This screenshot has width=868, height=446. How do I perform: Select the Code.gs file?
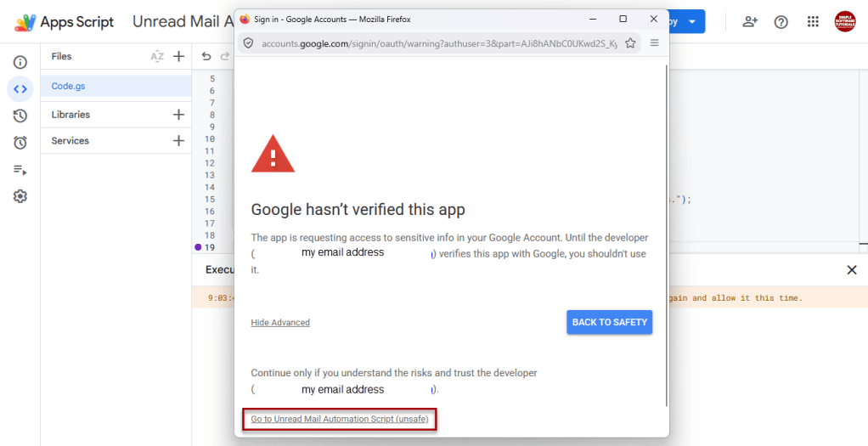pos(116,86)
